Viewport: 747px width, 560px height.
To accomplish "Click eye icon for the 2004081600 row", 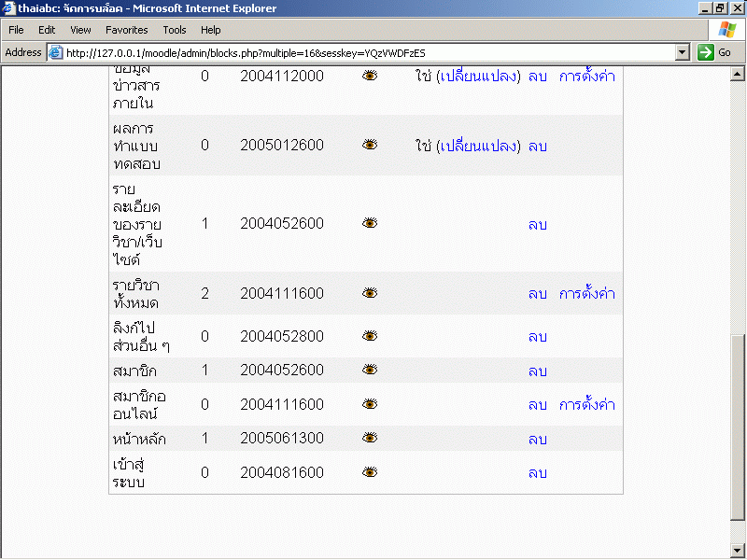I will coord(370,472).
